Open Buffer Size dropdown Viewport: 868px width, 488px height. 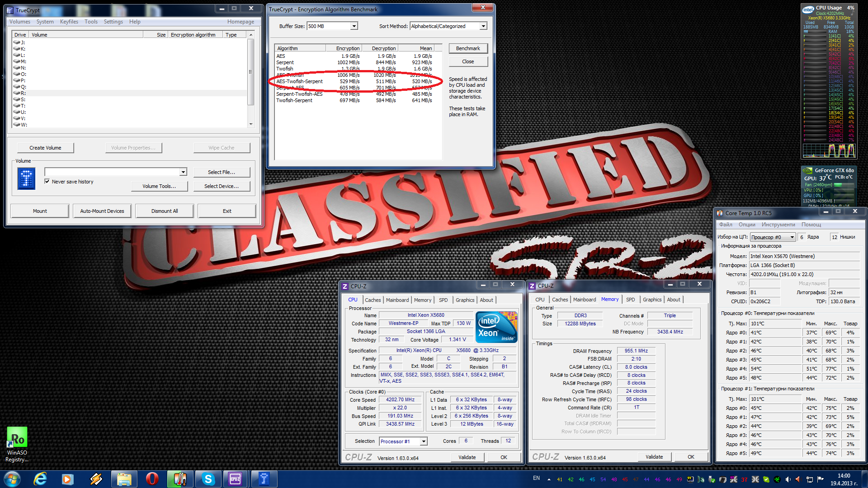coord(354,26)
